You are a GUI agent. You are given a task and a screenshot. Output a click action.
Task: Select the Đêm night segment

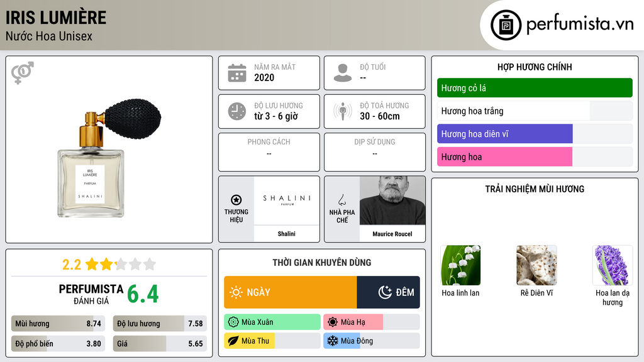[388, 292]
